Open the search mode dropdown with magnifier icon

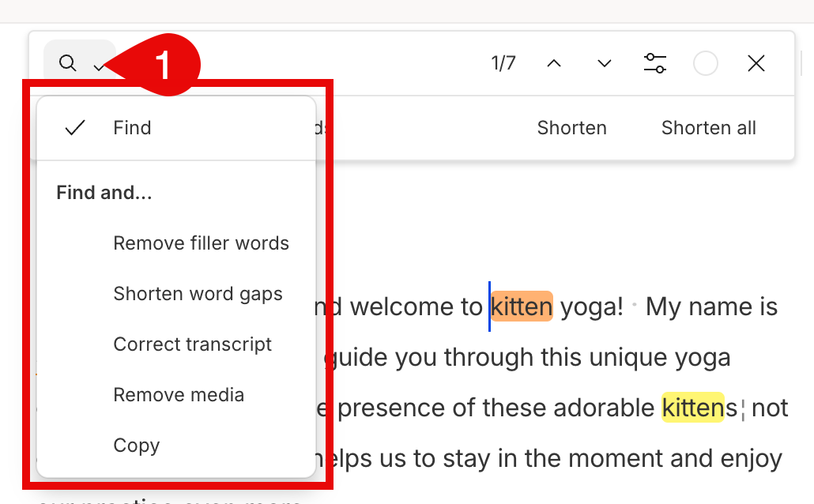click(x=80, y=63)
